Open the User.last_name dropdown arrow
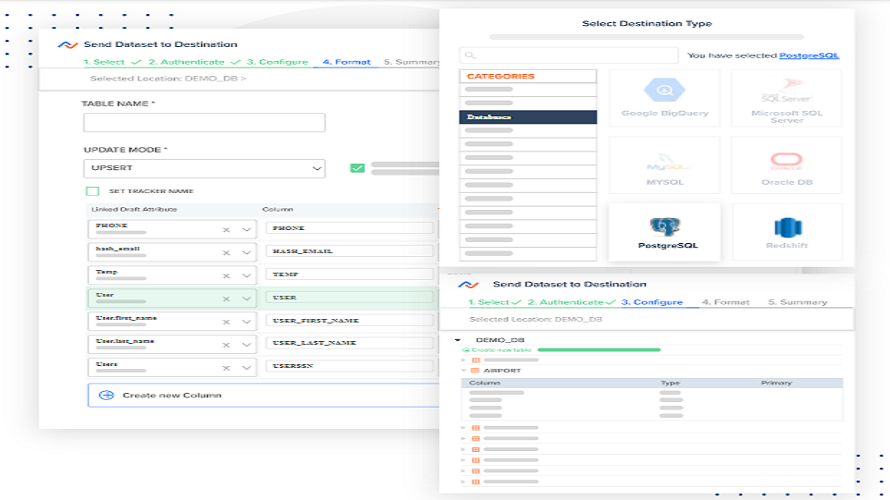 pos(246,345)
